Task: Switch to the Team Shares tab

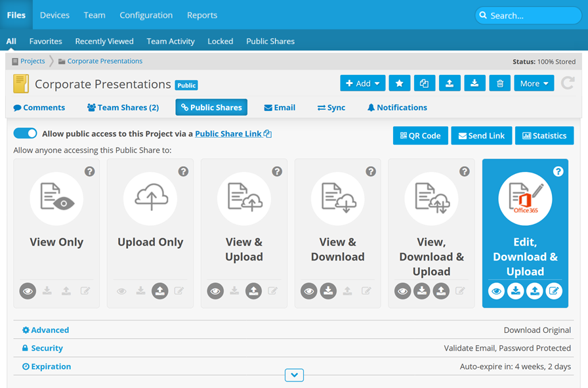Action: (123, 108)
